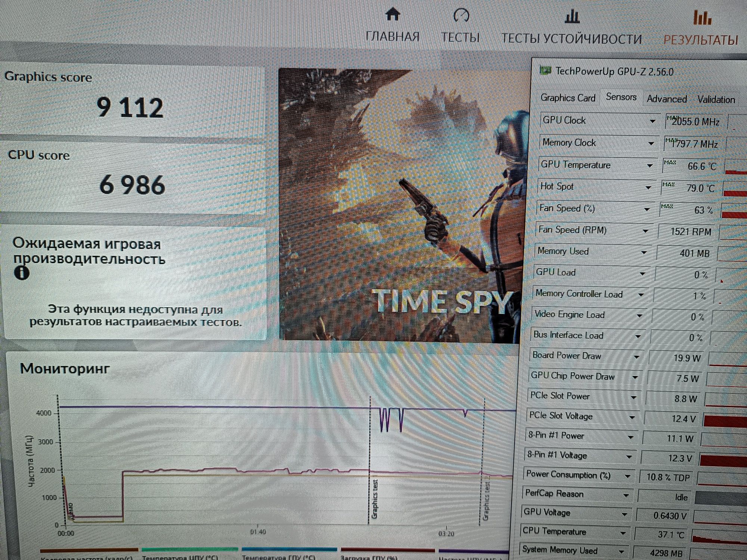Click the 401 MB Memory Used value
747x560 pixels.
(694, 253)
